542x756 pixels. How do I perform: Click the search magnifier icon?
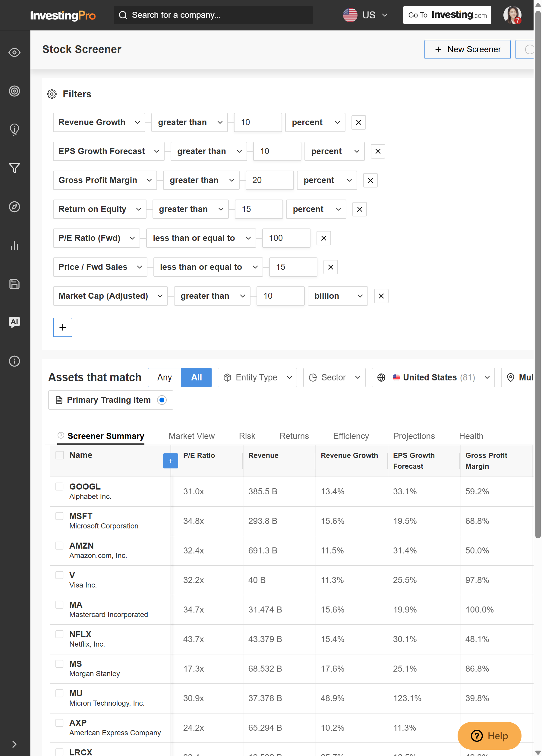click(123, 15)
